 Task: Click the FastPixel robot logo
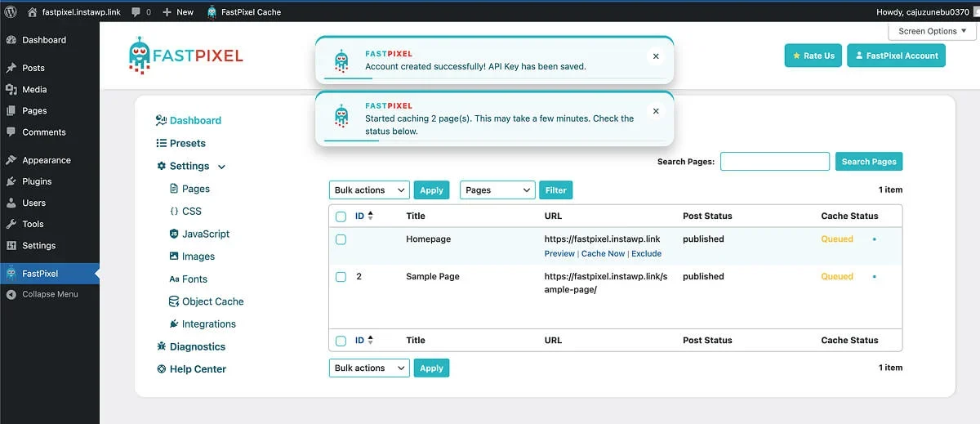[185, 56]
